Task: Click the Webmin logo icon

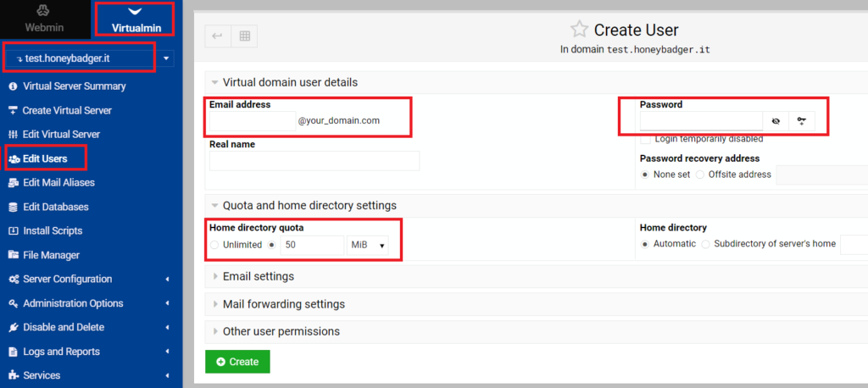Action: coord(44,10)
